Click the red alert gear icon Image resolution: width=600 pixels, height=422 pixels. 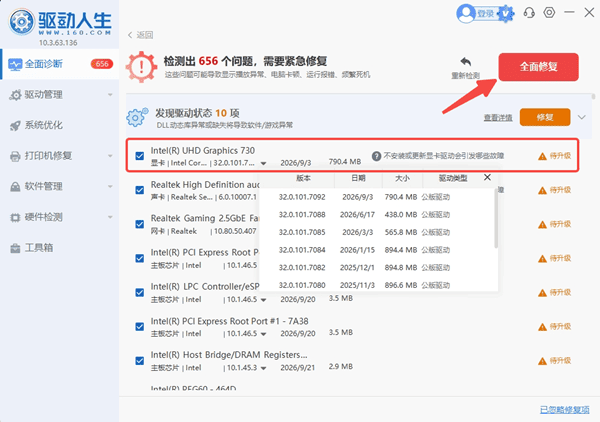click(x=141, y=67)
